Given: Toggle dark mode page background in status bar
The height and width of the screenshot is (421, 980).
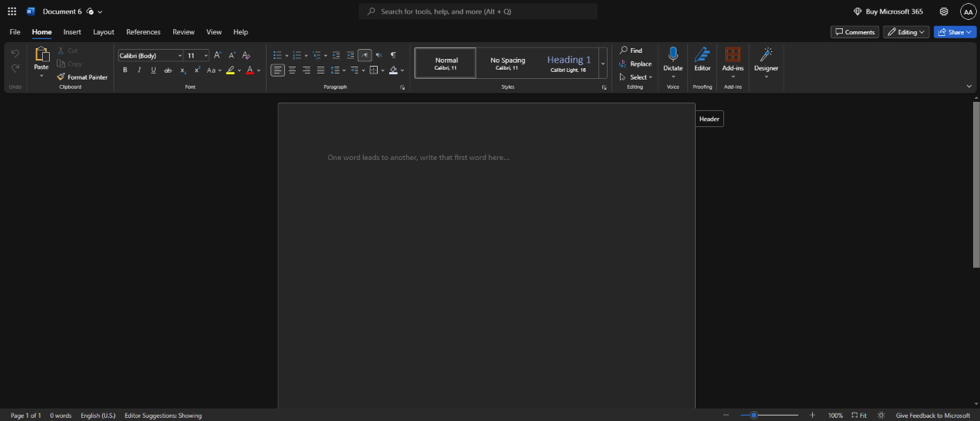Looking at the screenshot, I should click(x=882, y=416).
